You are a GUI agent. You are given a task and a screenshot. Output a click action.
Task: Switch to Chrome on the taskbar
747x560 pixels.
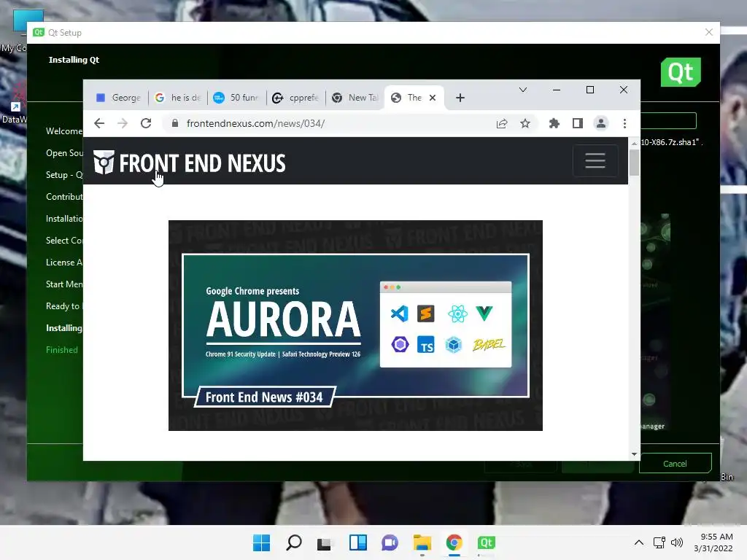(454, 542)
